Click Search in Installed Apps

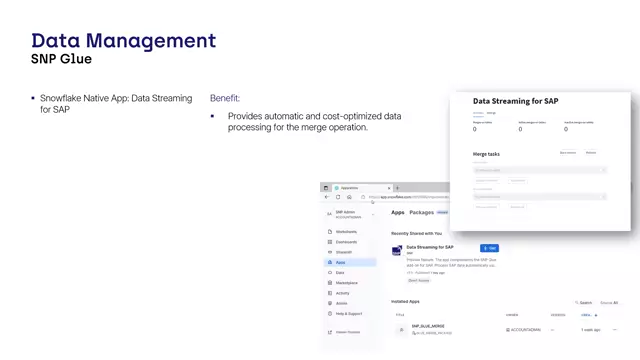[x=583, y=302]
